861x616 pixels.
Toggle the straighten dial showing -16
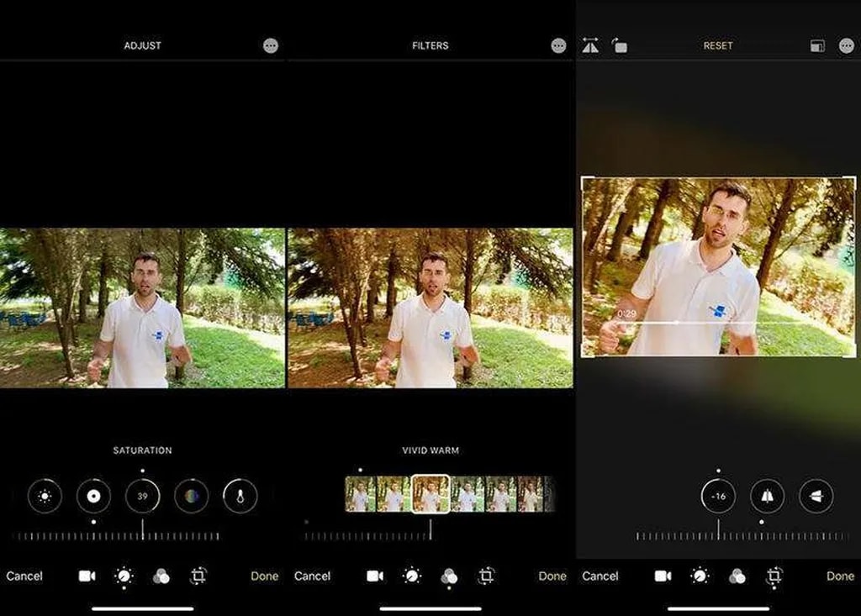(x=718, y=496)
